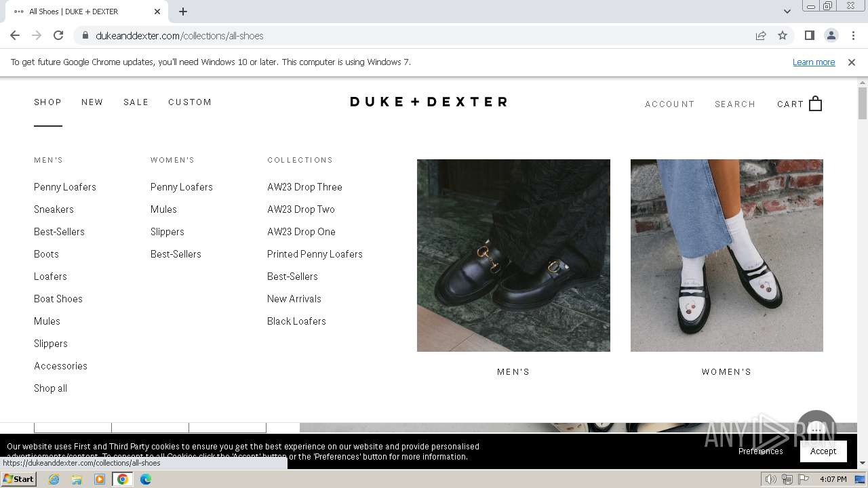Click the Learn more link

pyautogui.click(x=814, y=62)
